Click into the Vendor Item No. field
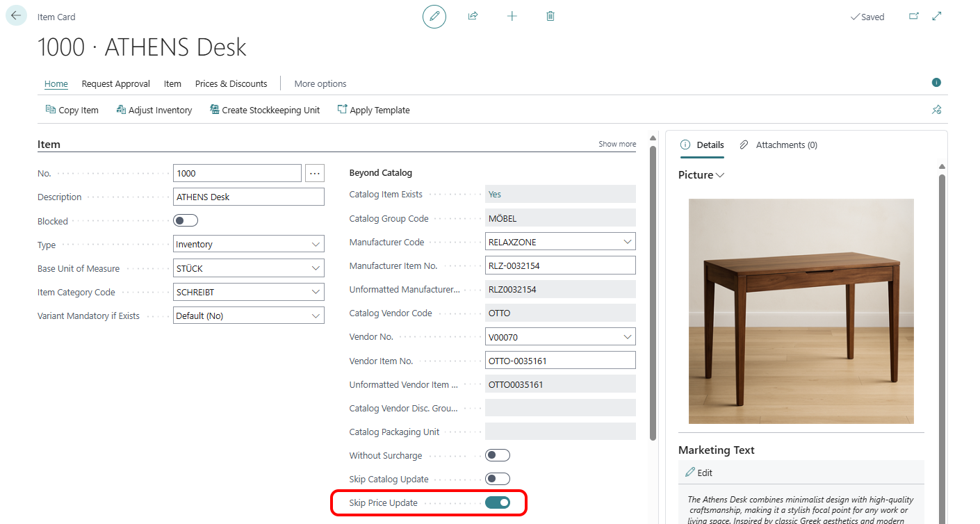The height and width of the screenshot is (524, 980). click(560, 361)
